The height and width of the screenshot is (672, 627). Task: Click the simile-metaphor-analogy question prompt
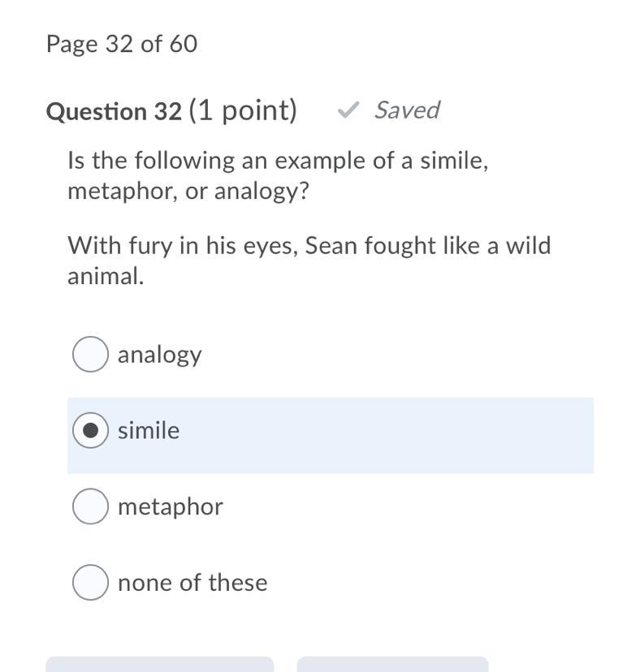[278, 176]
